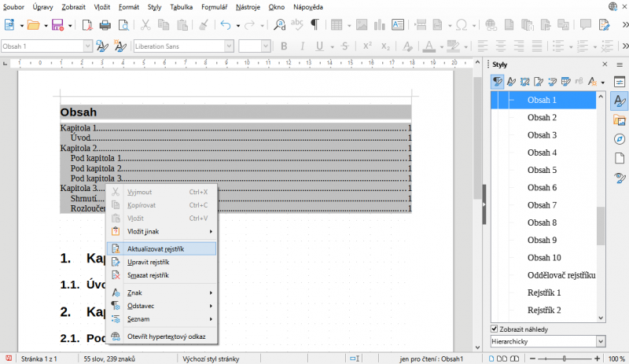This screenshot has height=364, width=629.
Task: Choose Aktualizovat rejstřík in context menu
Action: click(162, 248)
